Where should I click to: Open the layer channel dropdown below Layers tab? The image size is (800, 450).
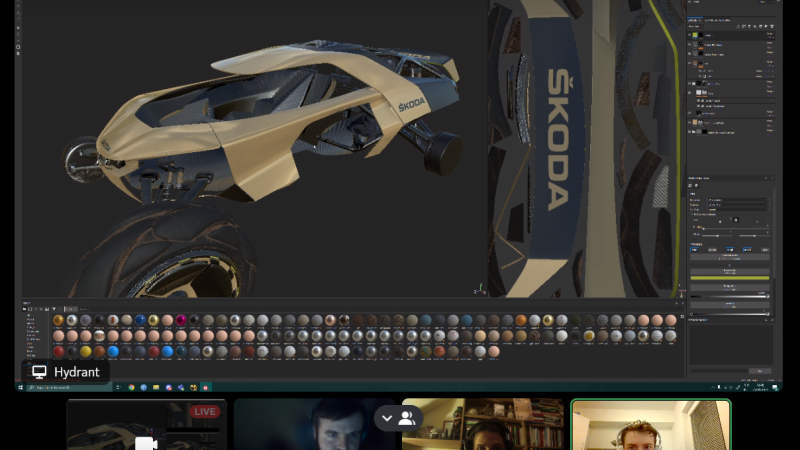(695, 27)
